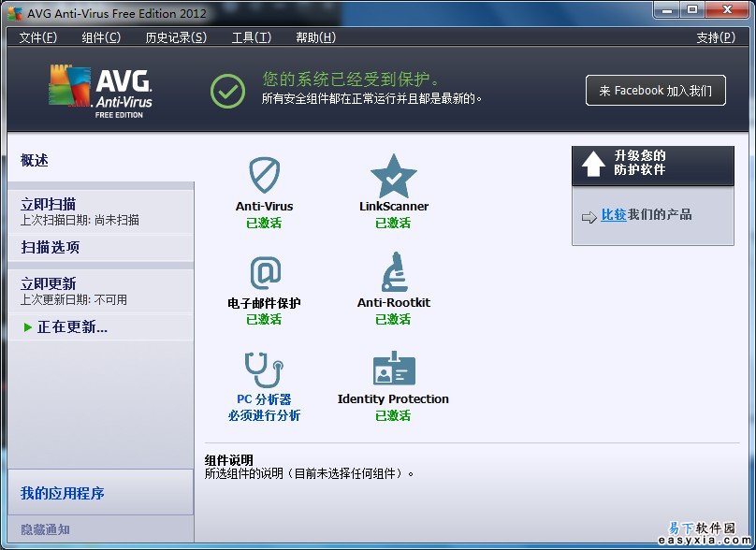Click 隐藏通知 at sidebar bottom
The height and width of the screenshot is (550, 756).
(45, 529)
